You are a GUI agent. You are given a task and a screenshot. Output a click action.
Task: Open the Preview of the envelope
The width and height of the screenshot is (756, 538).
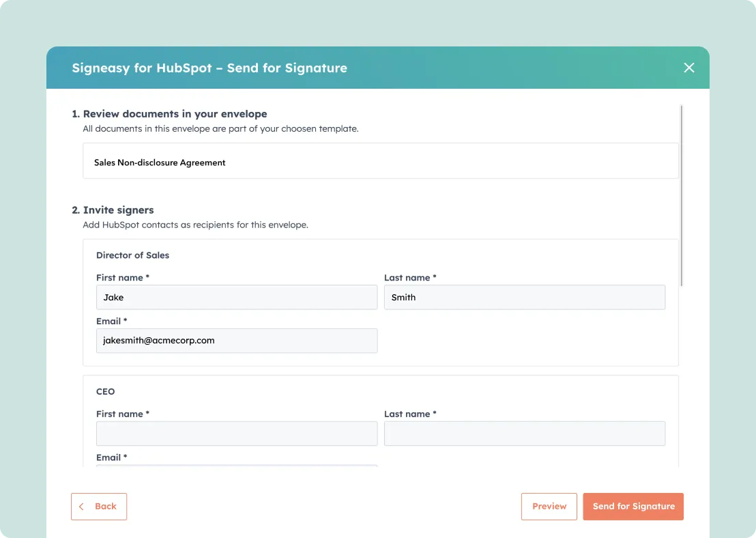549,506
